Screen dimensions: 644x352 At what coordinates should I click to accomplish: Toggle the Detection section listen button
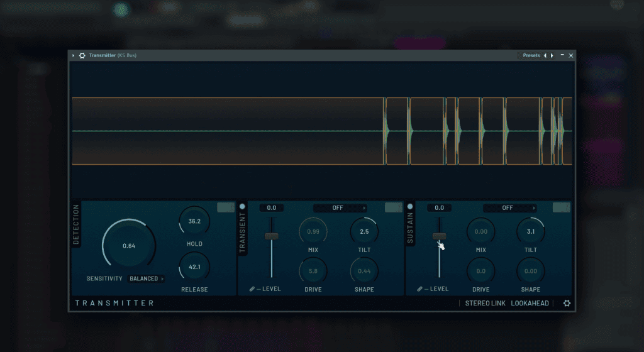tap(226, 207)
